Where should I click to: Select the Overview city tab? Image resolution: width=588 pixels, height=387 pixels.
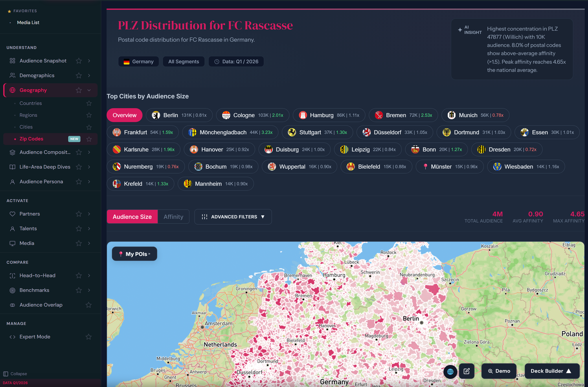125,115
